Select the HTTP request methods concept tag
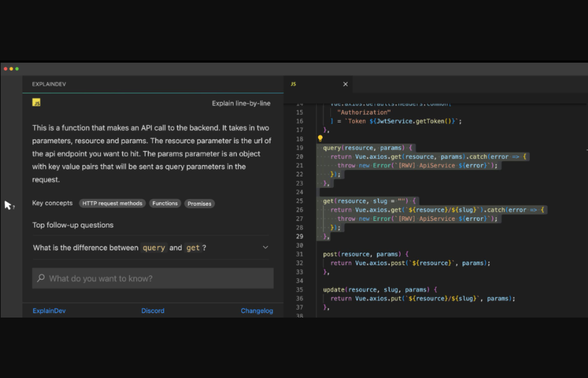This screenshot has height=378, width=588. click(x=112, y=204)
